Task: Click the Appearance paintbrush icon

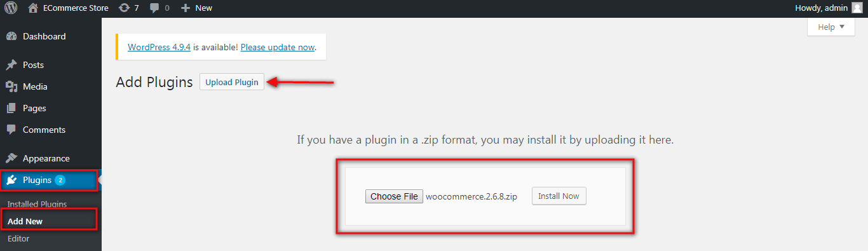Action: 11,158
